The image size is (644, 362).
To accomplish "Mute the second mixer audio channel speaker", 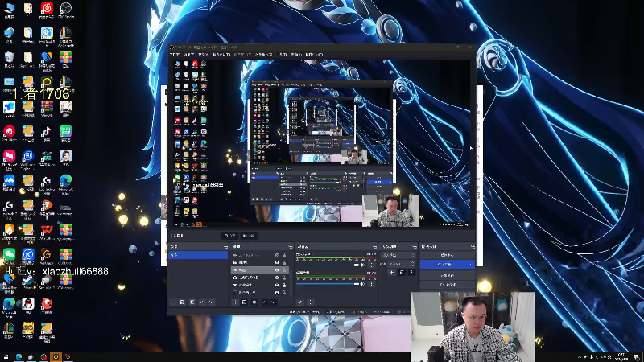I will (362, 284).
